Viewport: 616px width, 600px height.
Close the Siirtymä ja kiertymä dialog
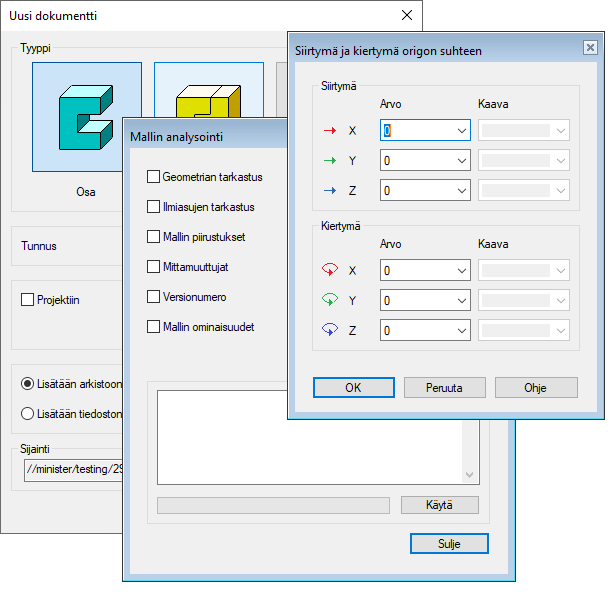coord(590,47)
